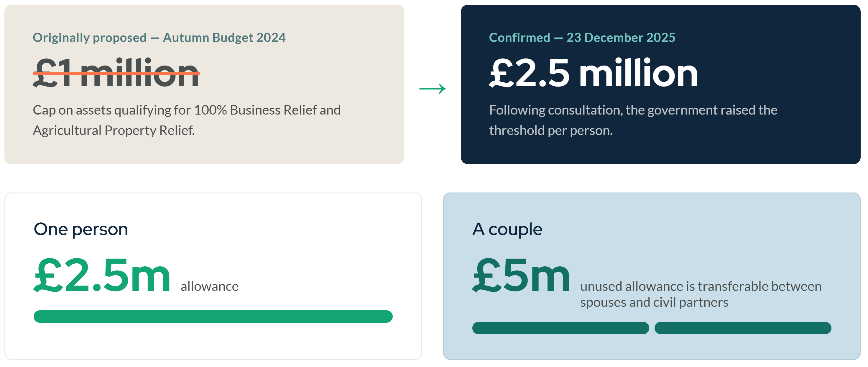Click the 'One person' heading
868x367 pixels.
pyautogui.click(x=81, y=229)
